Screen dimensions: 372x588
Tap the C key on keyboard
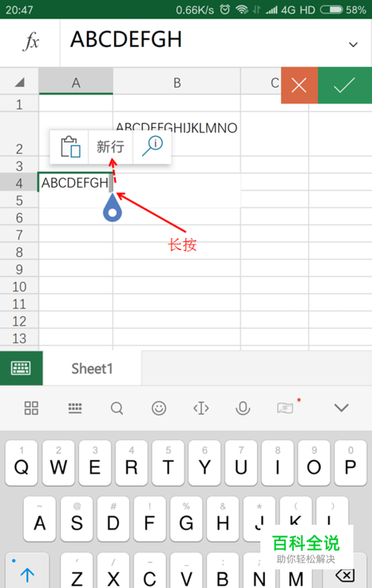point(150,570)
